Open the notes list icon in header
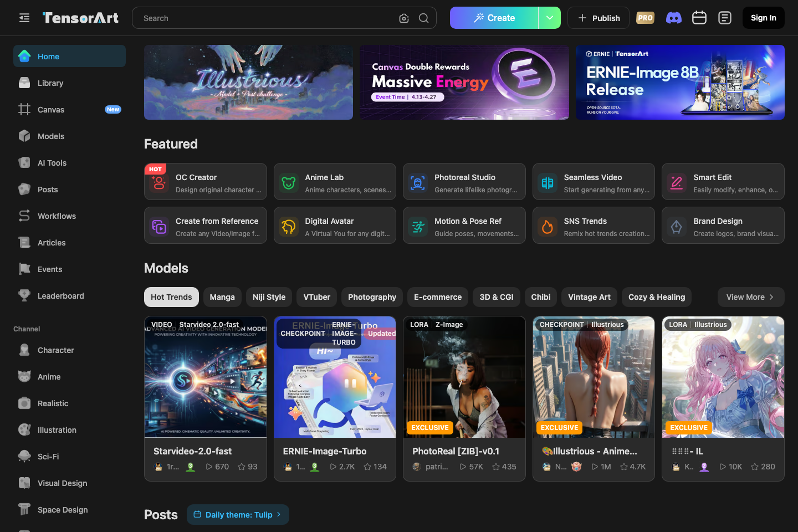 click(x=725, y=18)
